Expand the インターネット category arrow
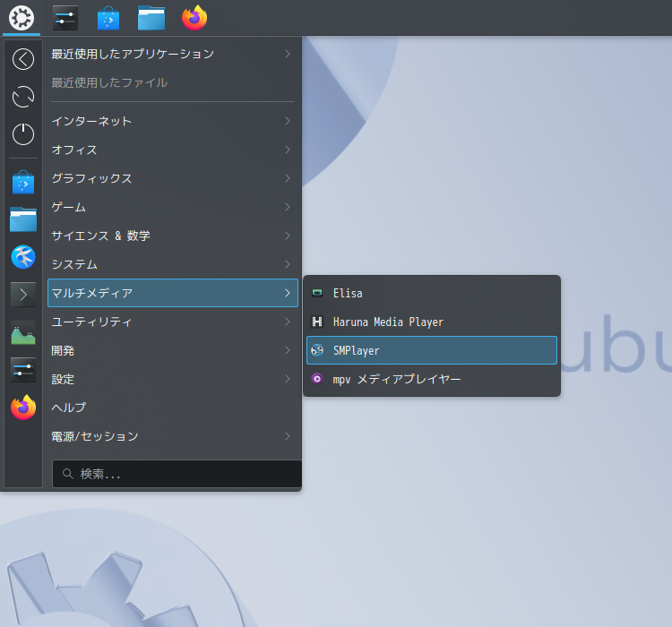Viewport: 672px width, 627px height. (x=288, y=121)
